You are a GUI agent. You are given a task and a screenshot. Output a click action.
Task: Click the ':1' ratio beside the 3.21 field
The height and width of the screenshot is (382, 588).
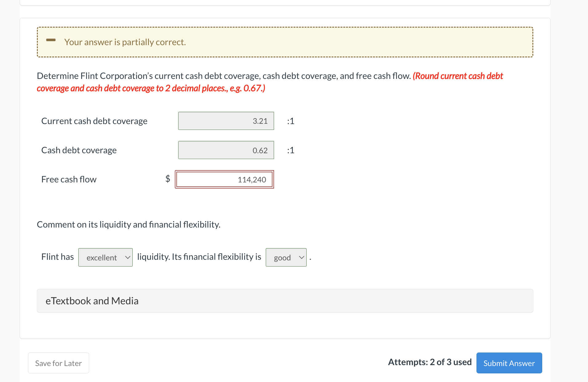291,121
